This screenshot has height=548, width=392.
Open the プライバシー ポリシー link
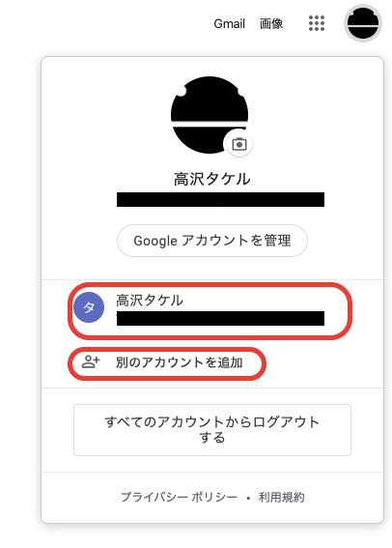(x=179, y=497)
